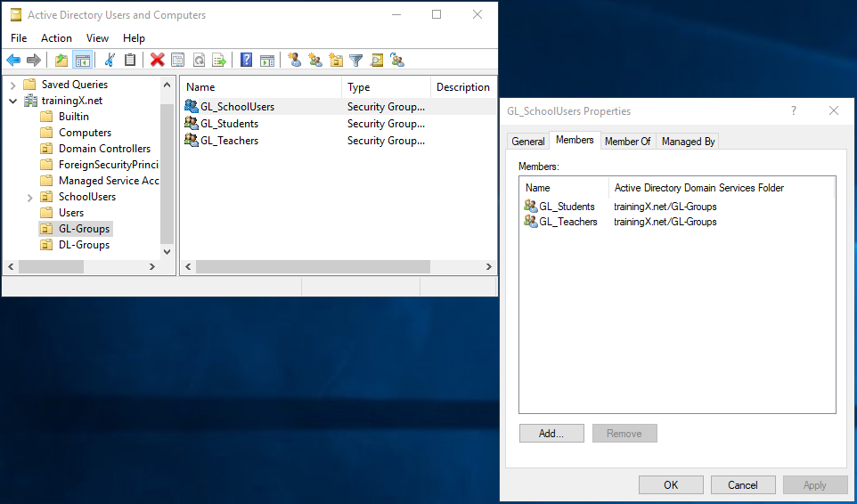Image resolution: width=857 pixels, height=504 pixels.
Task: Click tree pane scroll up arrow
Action: (x=167, y=85)
